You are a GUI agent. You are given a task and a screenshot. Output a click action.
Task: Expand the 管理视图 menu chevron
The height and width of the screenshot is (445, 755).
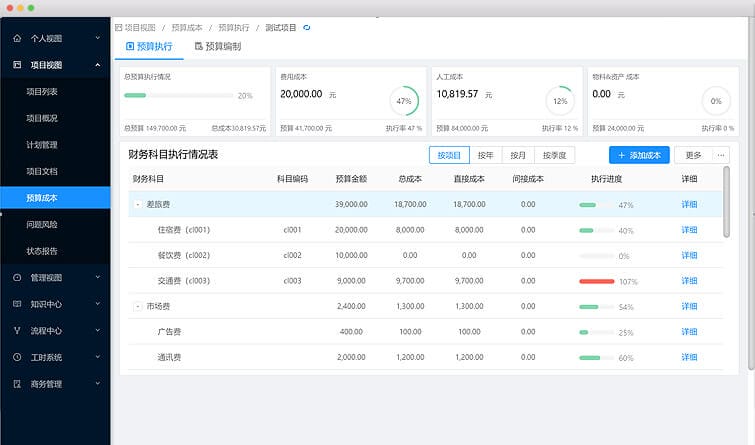tap(98, 277)
